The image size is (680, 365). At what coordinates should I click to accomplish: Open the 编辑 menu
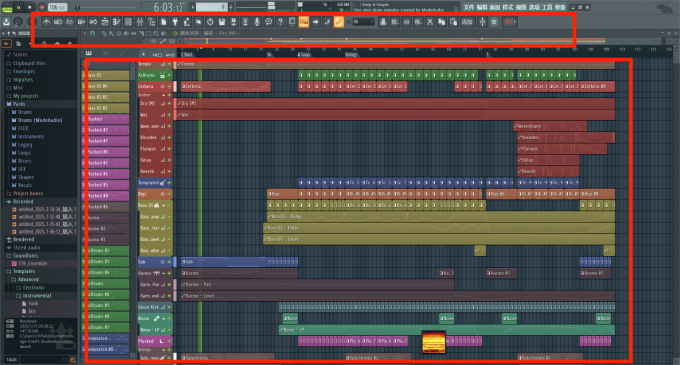coord(481,7)
